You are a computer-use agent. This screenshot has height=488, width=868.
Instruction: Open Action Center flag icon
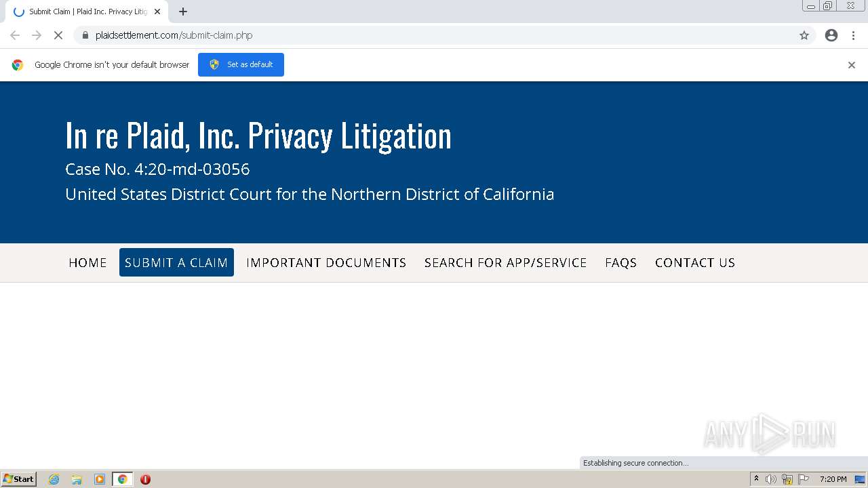pos(804,479)
